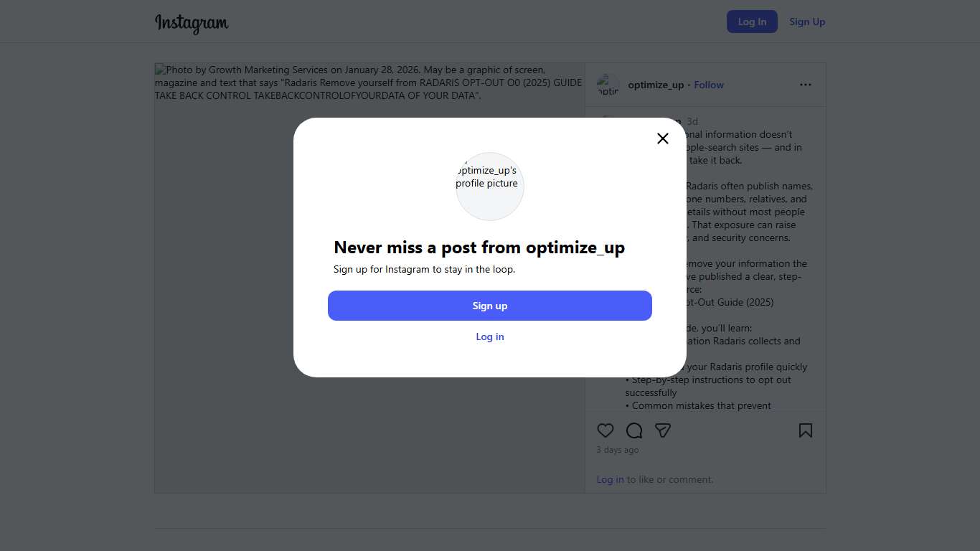Click the Log In button in top bar

coord(752,22)
